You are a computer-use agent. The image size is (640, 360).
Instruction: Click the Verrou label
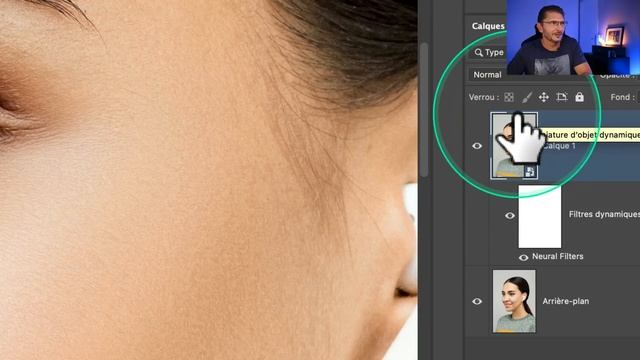484,97
